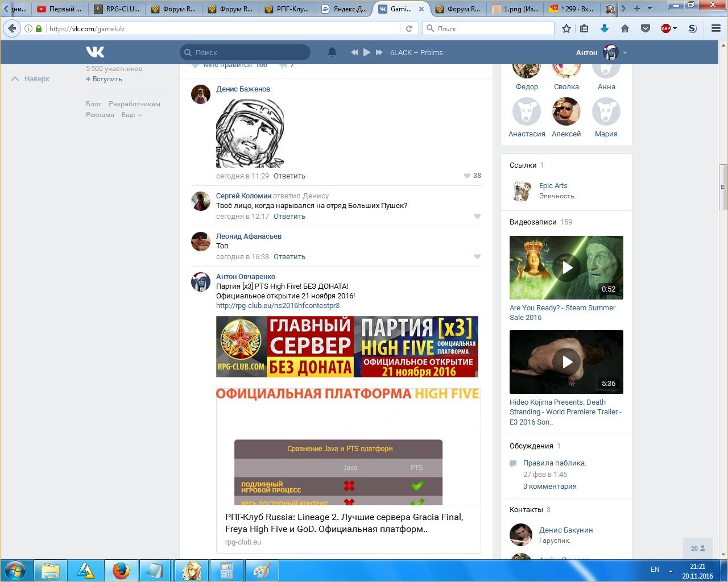Screen dimensions: 728x582
Task: Bookmark this page with the star icon
Action: tap(566, 28)
